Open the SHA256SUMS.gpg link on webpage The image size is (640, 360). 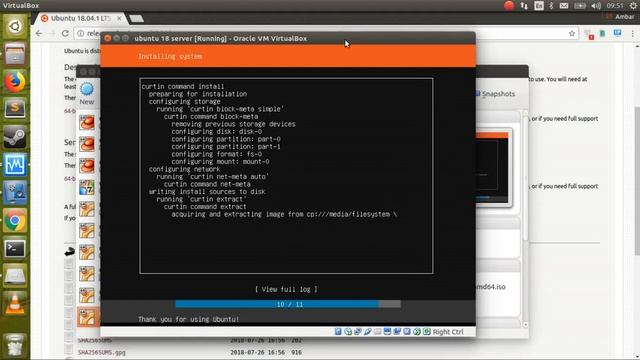(x=102, y=352)
